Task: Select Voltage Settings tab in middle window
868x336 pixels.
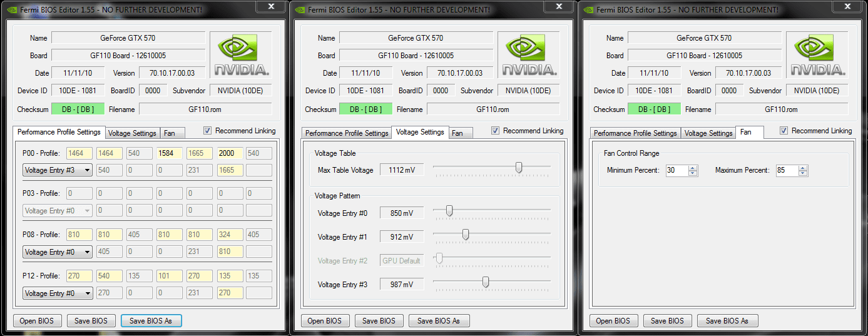Action: pos(420,133)
